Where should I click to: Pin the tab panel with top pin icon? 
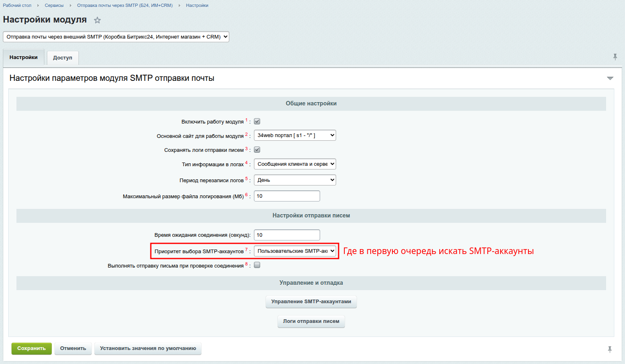coord(615,57)
